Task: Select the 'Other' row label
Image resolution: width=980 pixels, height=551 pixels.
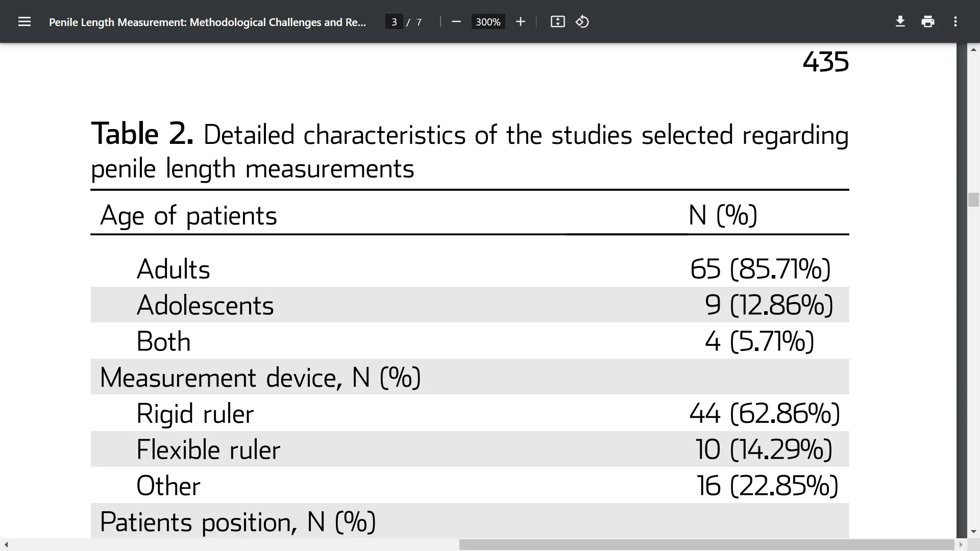Action: coord(168,486)
